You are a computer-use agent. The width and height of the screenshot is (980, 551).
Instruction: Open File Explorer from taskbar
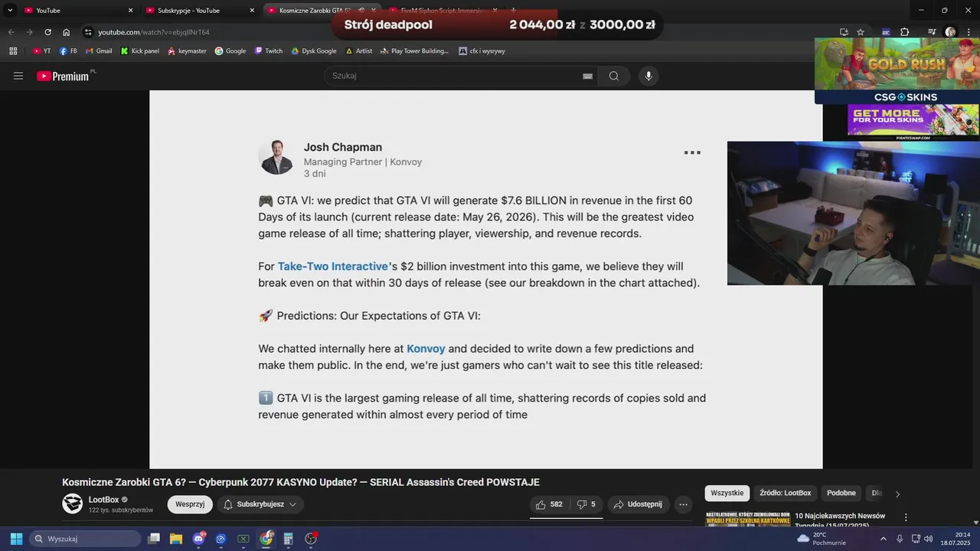pyautogui.click(x=176, y=539)
